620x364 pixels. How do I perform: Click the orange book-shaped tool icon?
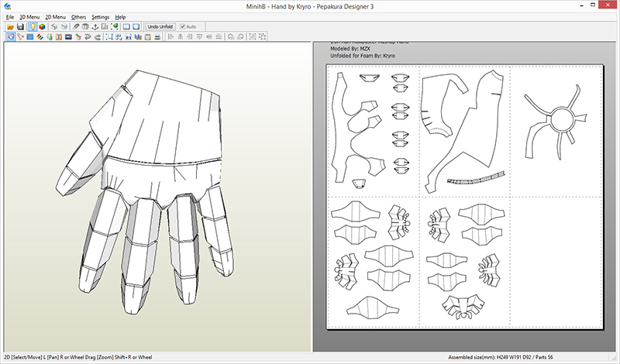59,36
